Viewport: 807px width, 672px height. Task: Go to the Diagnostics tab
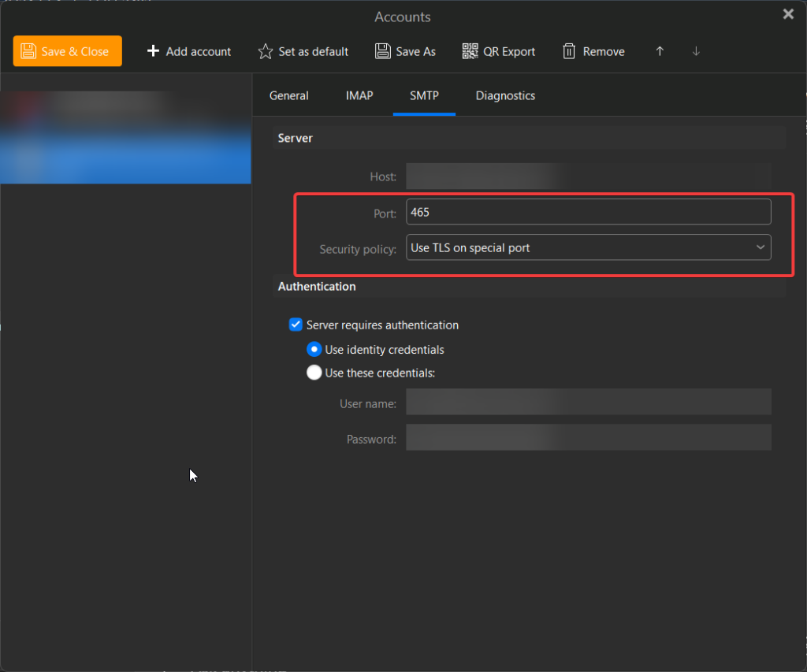(505, 95)
